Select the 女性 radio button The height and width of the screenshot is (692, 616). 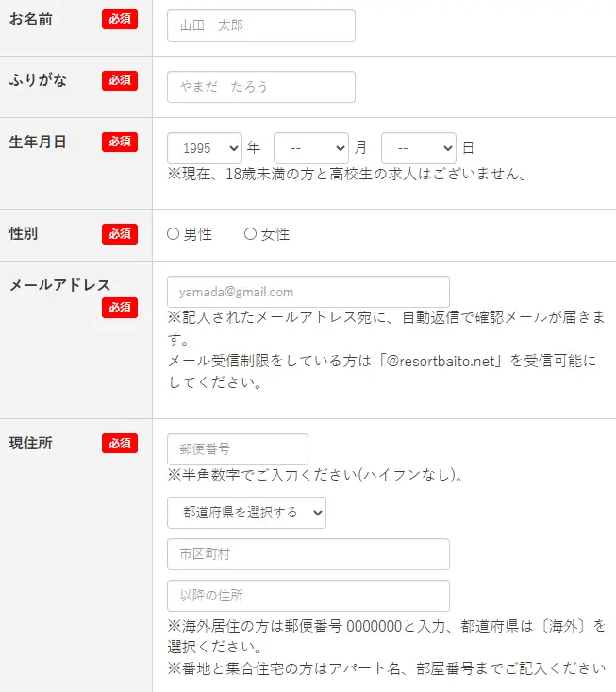251,234
